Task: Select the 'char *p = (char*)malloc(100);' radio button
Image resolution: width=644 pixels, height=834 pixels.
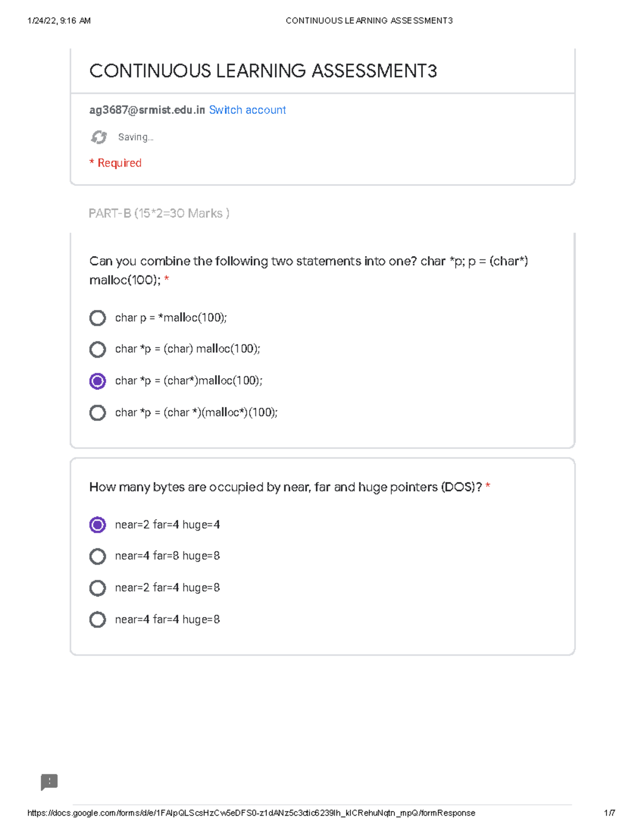Action: (98, 381)
